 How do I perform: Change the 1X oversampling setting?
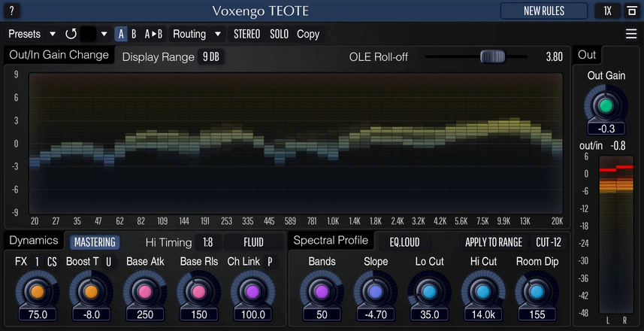[x=607, y=11]
